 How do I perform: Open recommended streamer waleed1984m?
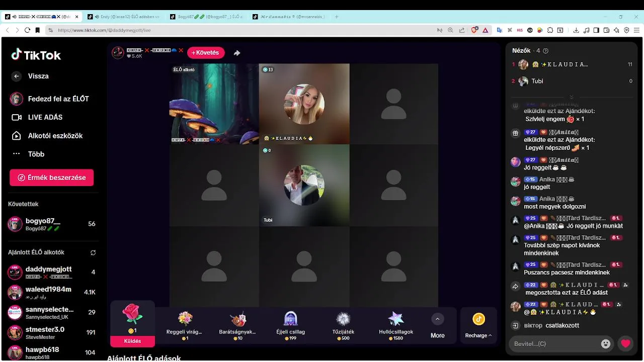point(52,293)
